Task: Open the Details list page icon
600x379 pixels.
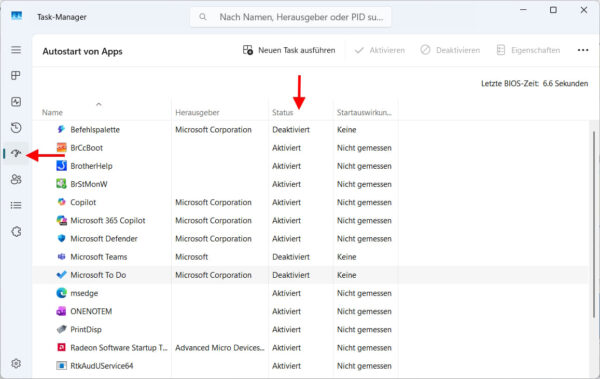Action: tap(16, 206)
